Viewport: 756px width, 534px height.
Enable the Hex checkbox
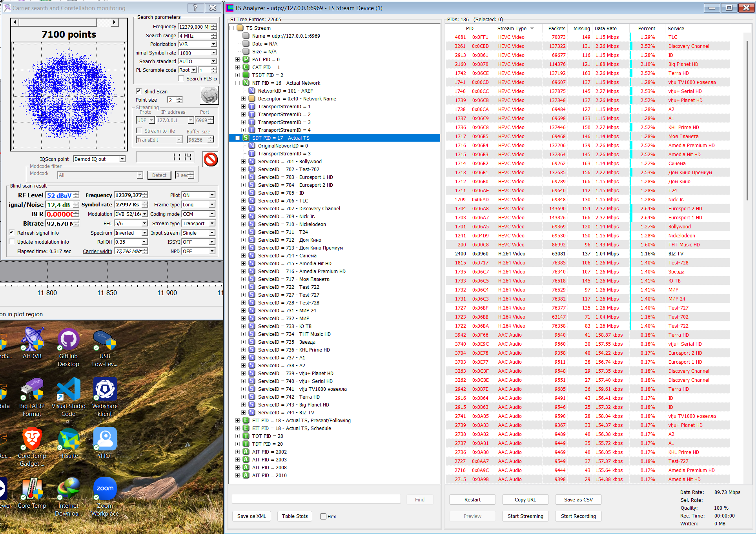323,516
